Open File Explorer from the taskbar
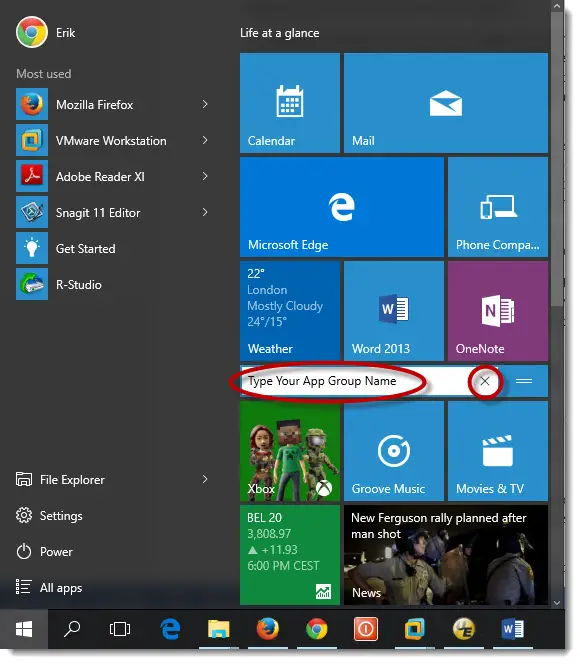 point(219,629)
